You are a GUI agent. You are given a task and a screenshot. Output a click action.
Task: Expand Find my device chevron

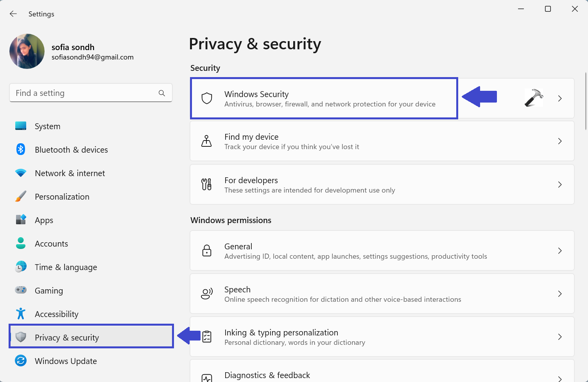[x=560, y=141]
